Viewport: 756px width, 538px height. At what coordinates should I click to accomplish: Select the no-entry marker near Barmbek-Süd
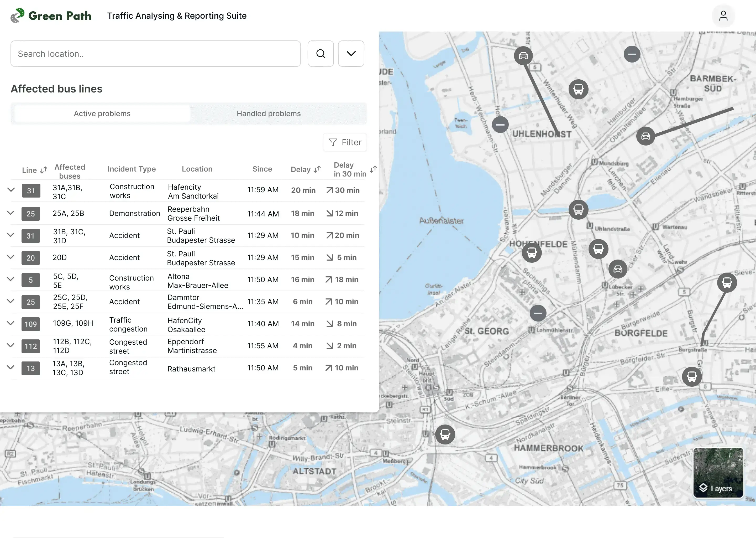coord(632,54)
